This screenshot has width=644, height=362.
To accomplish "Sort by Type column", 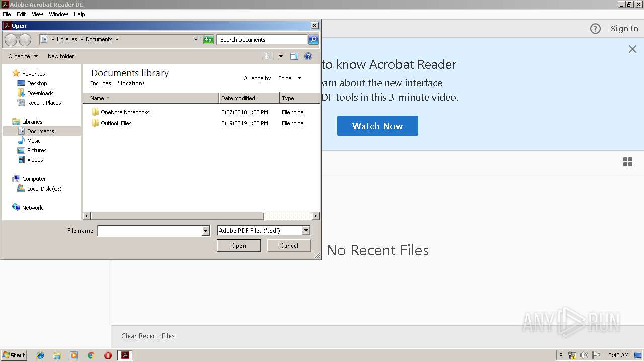I will coord(299,98).
